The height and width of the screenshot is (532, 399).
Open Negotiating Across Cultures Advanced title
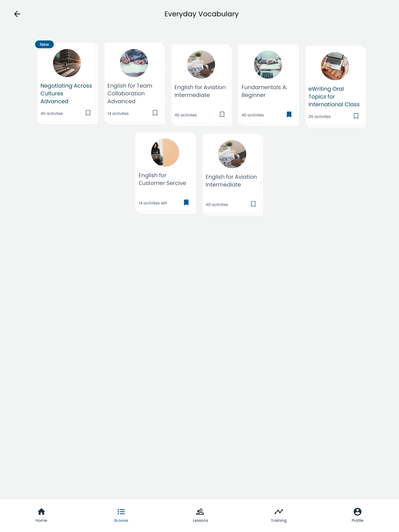pos(66,93)
